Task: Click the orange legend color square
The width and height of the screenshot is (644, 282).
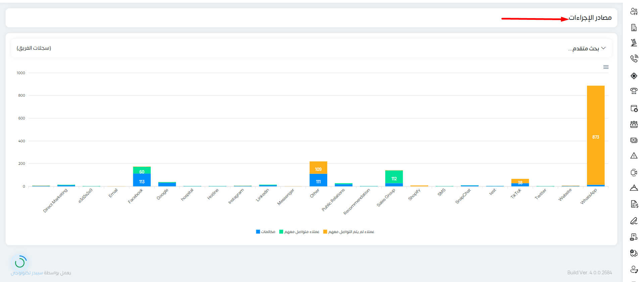Action: pos(325,232)
